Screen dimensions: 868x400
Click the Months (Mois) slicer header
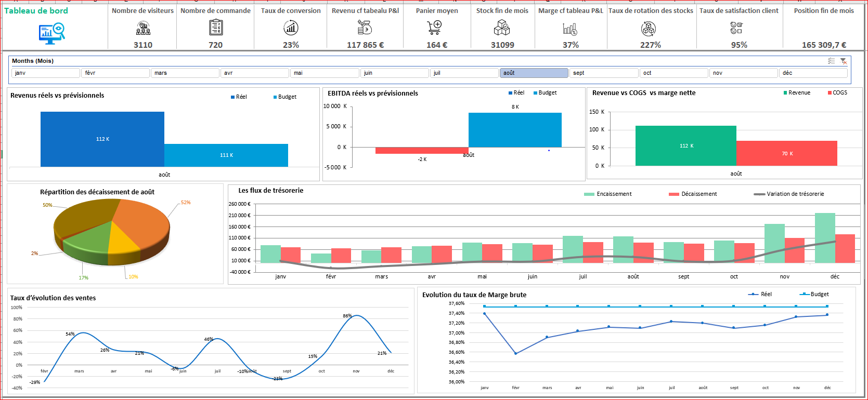click(33, 61)
